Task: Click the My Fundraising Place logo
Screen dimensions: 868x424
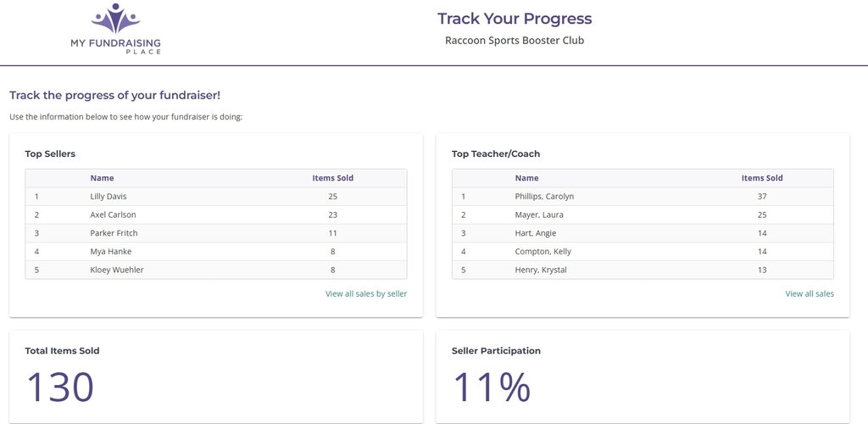Action: click(115, 29)
